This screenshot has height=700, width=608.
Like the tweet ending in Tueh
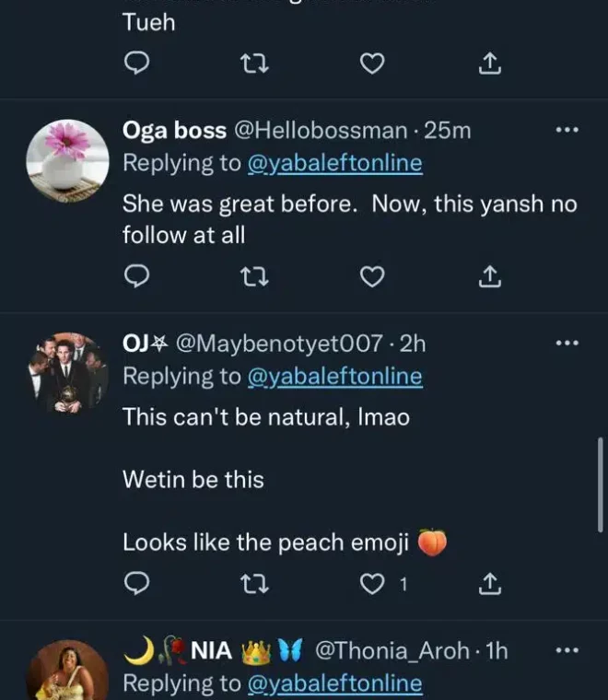pos(371,63)
